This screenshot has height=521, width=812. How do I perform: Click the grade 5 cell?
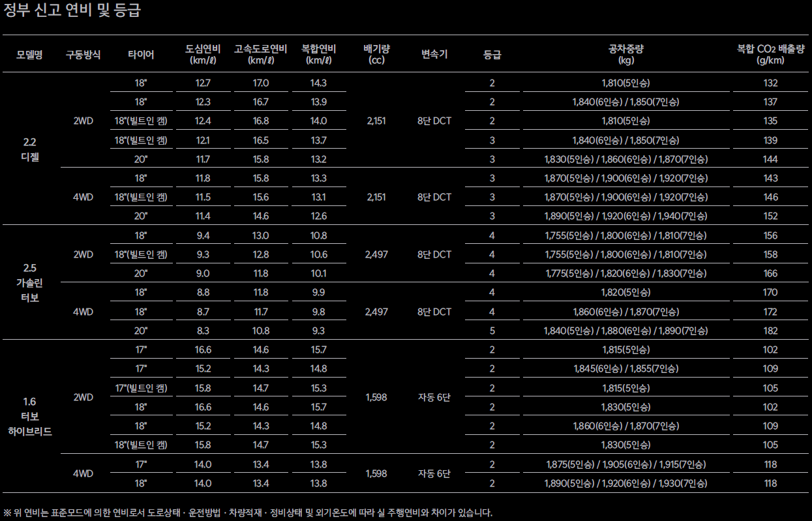coord(492,331)
